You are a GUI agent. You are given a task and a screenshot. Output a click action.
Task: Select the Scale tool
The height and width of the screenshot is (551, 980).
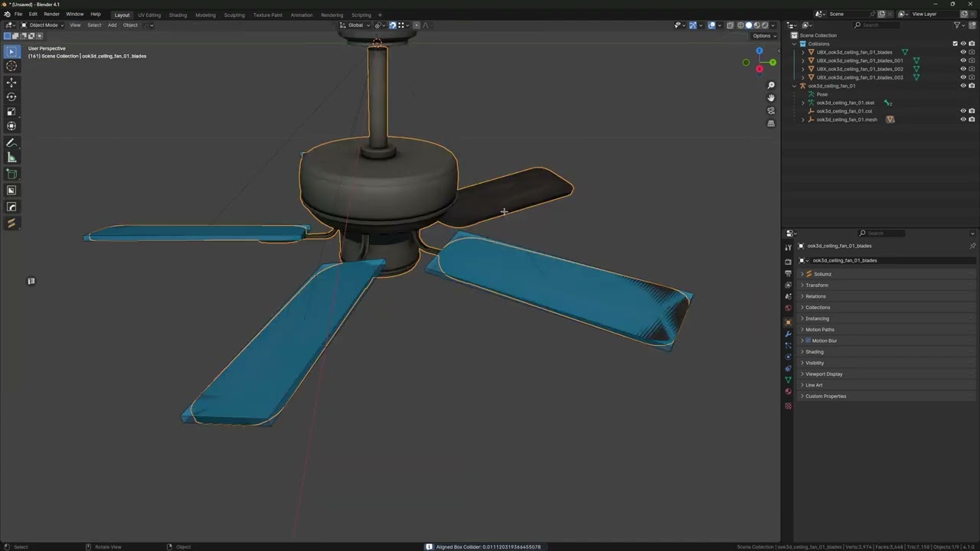coord(11,112)
